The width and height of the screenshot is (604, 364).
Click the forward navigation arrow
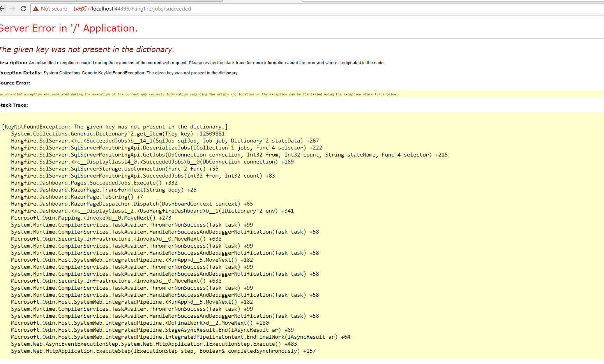point(12,8)
